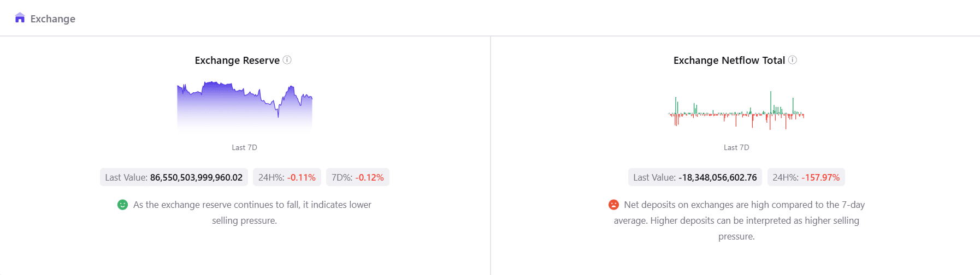
Task: Click the Exchange Reserve title
Action: pos(237,61)
